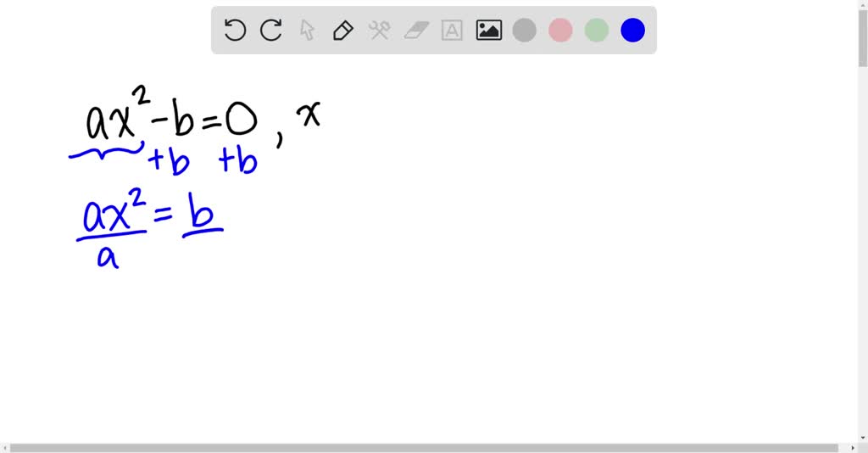The height and width of the screenshot is (453, 868).
Task: Open the tools settings icon
Action: (379, 30)
